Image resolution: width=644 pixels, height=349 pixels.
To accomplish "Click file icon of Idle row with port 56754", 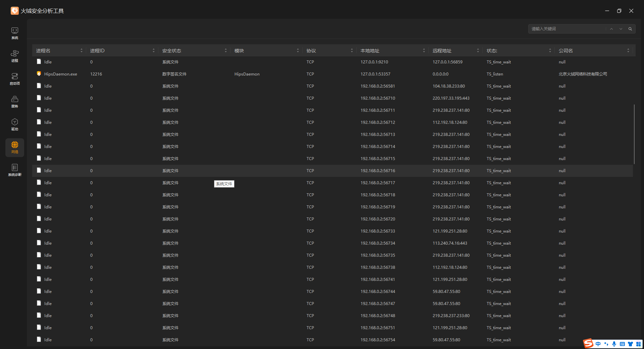I will pos(39,339).
